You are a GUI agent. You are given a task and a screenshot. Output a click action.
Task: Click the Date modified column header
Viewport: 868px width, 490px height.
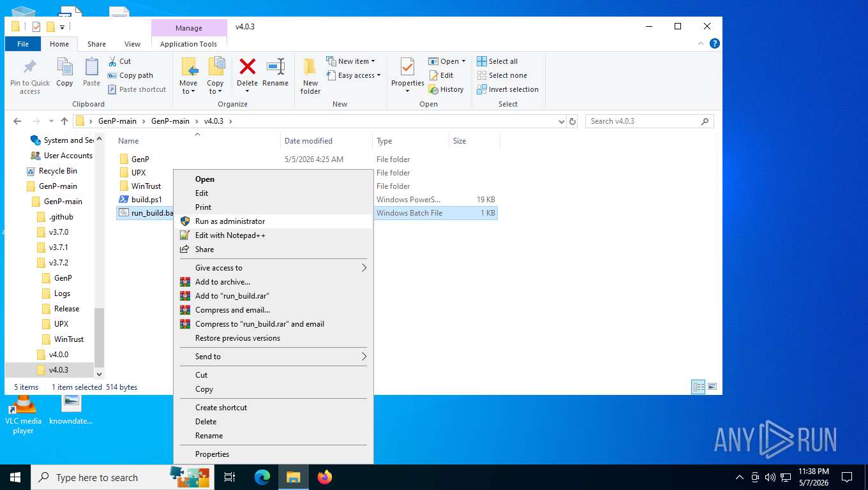(326, 141)
